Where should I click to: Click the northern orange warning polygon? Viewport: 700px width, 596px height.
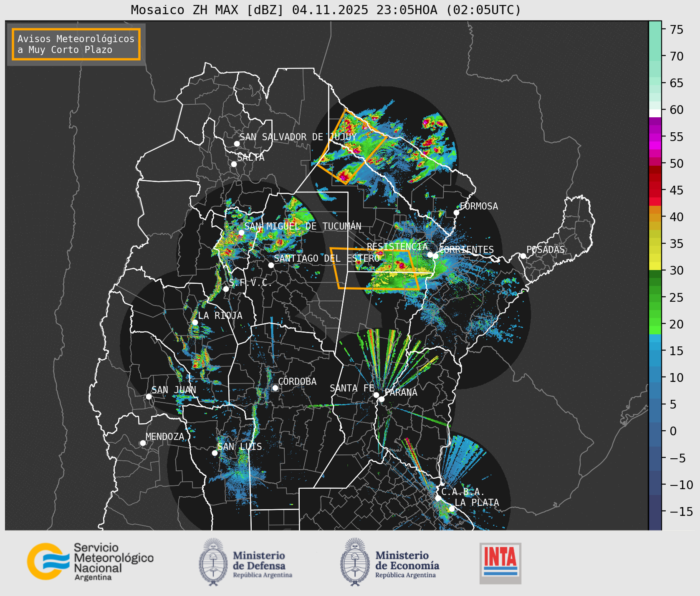click(x=352, y=146)
